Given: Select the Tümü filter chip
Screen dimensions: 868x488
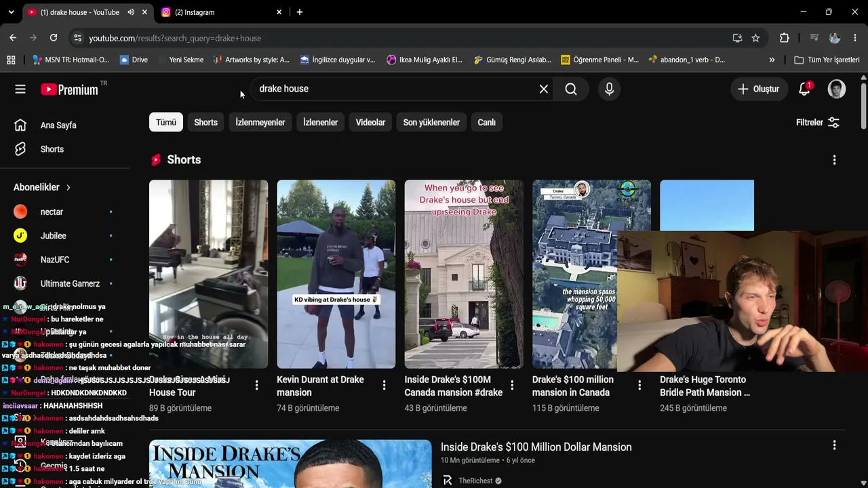Looking at the screenshot, I should [165, 123].
